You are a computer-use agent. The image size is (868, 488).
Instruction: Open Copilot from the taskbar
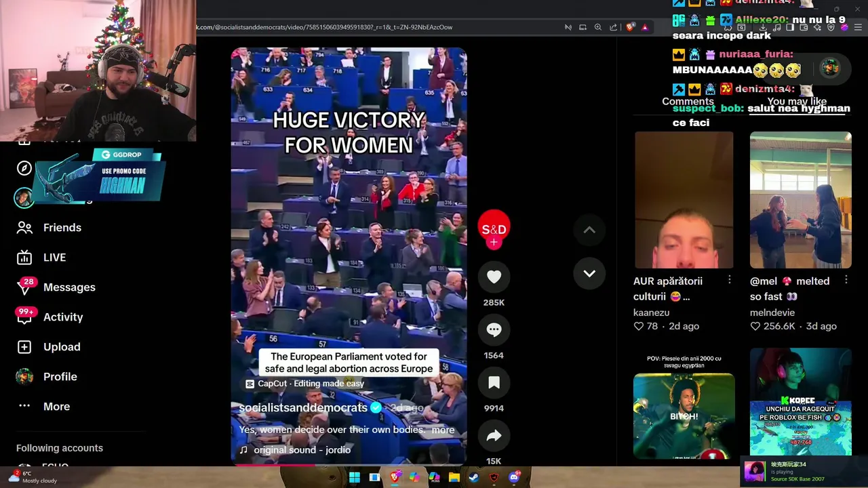tap(414, 477)
